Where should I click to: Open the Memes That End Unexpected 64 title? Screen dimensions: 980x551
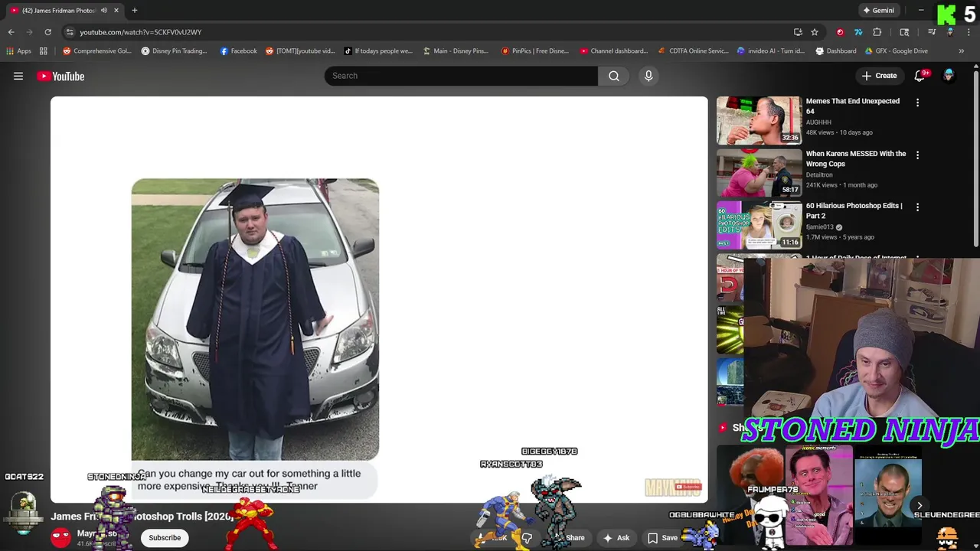click(x=852, y=106)
